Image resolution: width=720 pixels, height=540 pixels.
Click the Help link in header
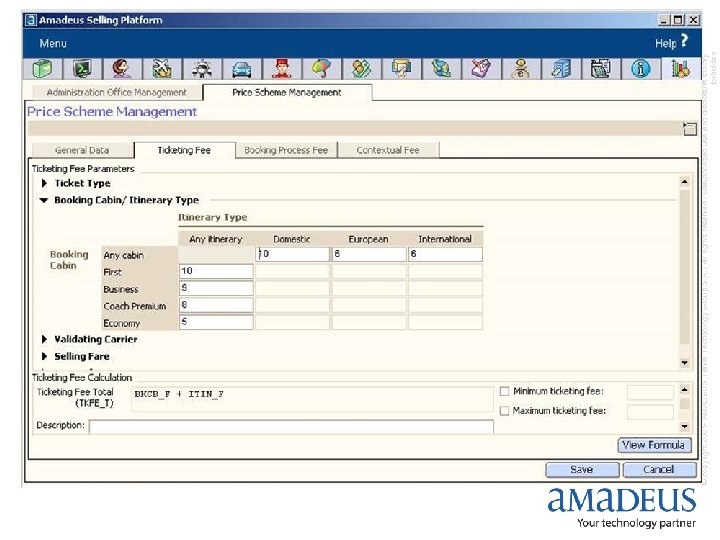(x=665, y=44)
